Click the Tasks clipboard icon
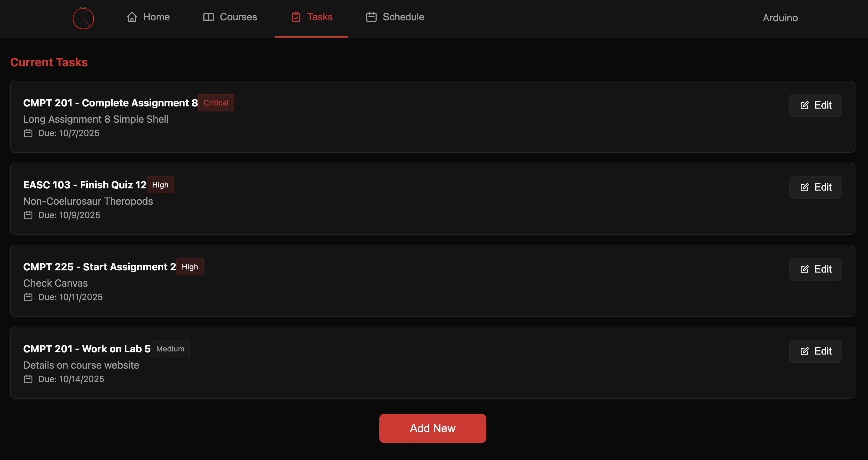 point(296,17)
